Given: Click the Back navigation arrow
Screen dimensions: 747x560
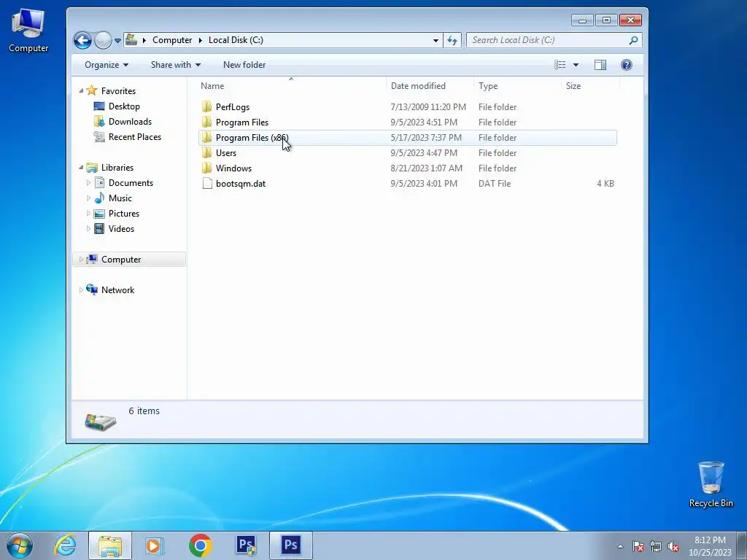Looking at the screenshot, I should point(82,41).
